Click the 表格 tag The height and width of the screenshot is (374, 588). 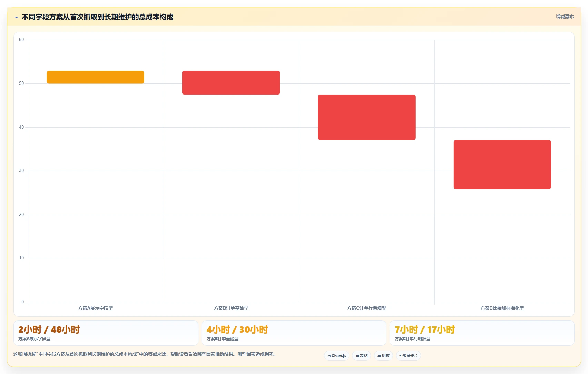[361, 356]
